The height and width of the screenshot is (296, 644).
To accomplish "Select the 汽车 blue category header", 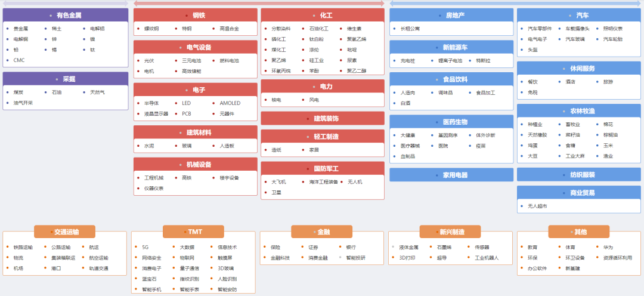I will tap(578, 15).
